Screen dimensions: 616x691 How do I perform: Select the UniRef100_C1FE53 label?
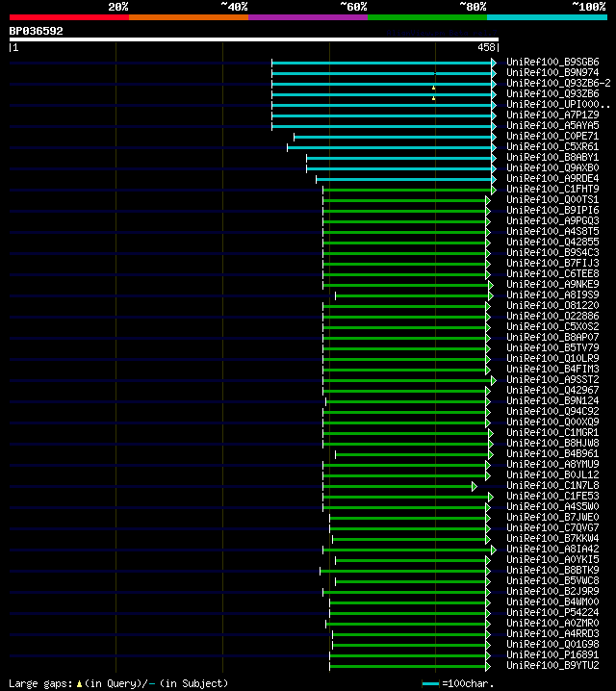pyautogui.click(x=552, y=496)
